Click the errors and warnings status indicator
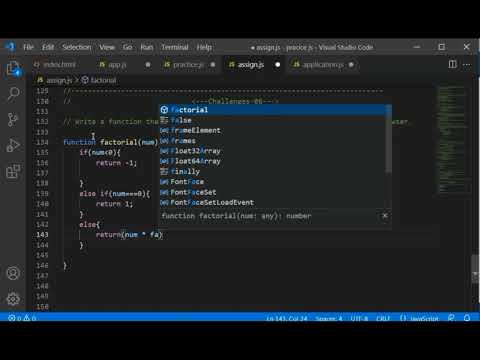Image resolution: width=480 pixels, height=360 pixels. pos(22,318)
